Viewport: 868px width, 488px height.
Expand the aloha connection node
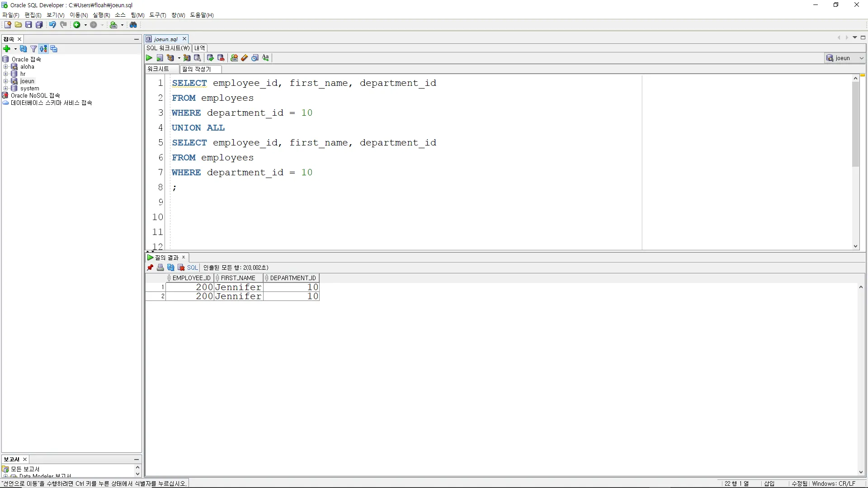tap(6, 67)
